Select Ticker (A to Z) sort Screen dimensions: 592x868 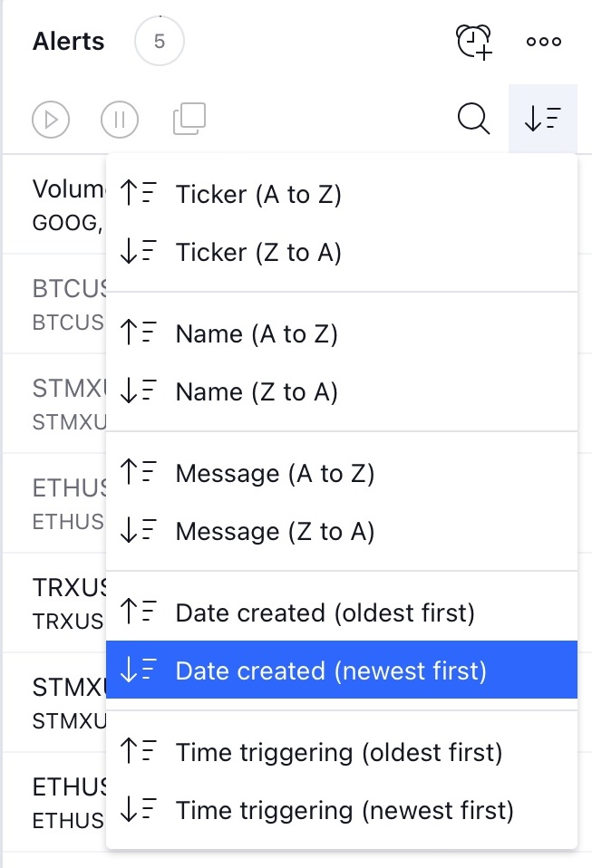pyautogui.click(x=342, y=194)
